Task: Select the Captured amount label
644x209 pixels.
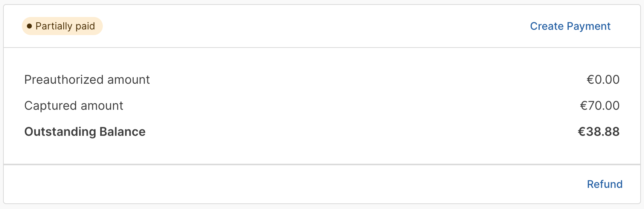Action: coord(74,106)
